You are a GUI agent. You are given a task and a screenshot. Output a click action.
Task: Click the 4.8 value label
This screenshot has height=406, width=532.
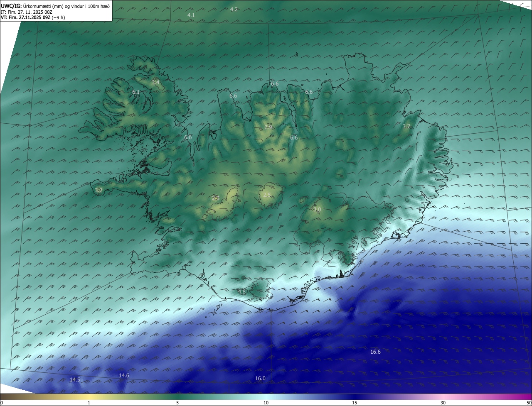[x=242, y=291]
